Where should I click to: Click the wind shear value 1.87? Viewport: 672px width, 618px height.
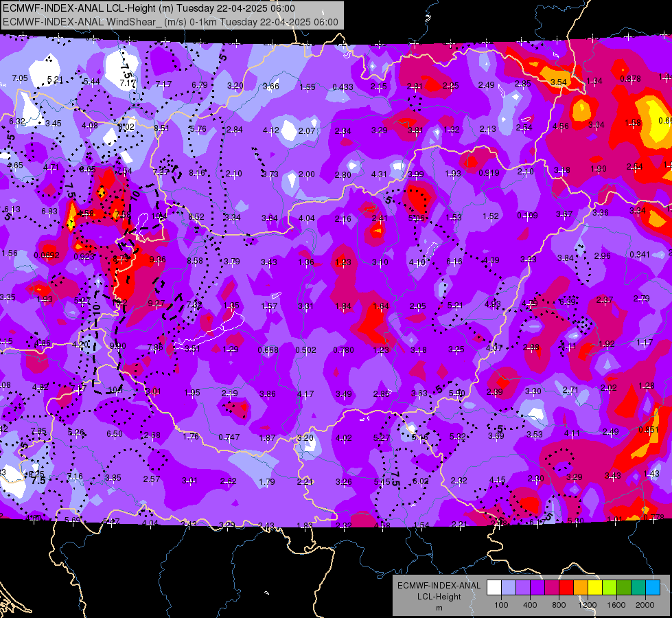[267, 438]
